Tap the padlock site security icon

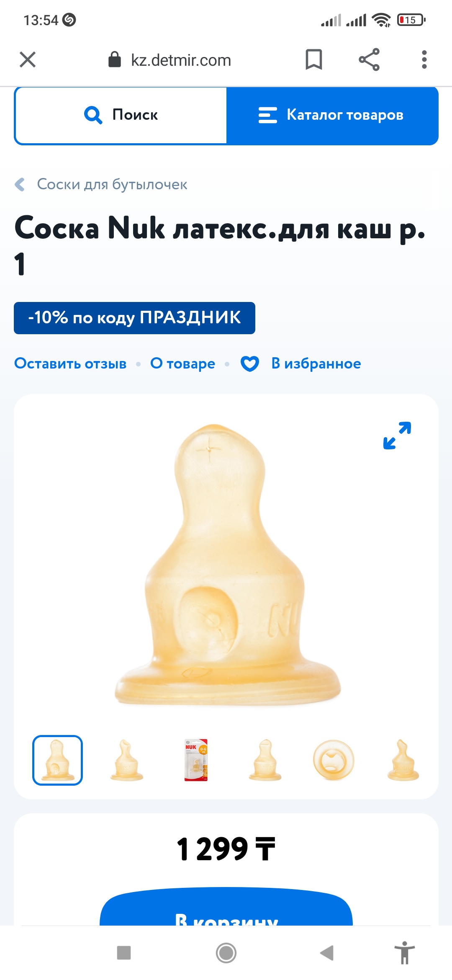click(114, 60)
